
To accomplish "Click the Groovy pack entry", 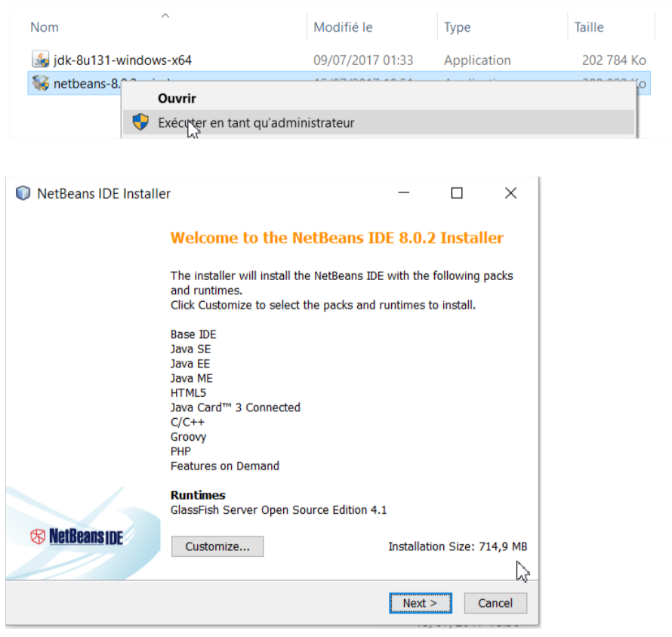I will pyautogui.click(x=189, y=437).
